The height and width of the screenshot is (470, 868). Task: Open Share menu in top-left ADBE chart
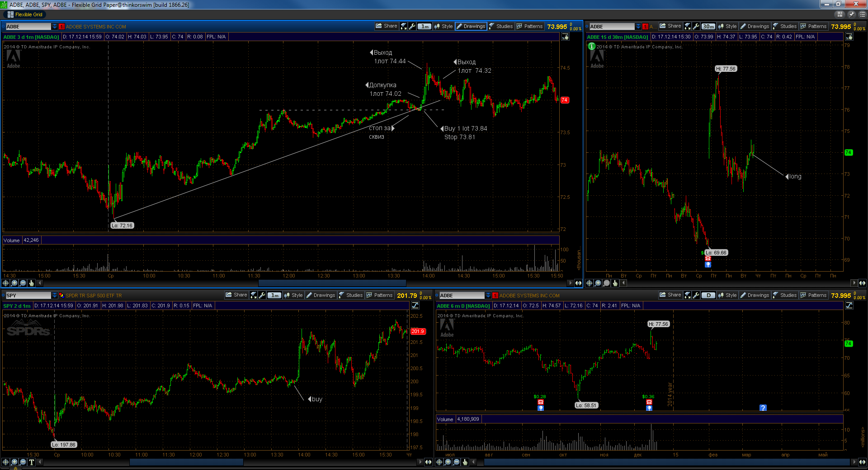[387, 26]
